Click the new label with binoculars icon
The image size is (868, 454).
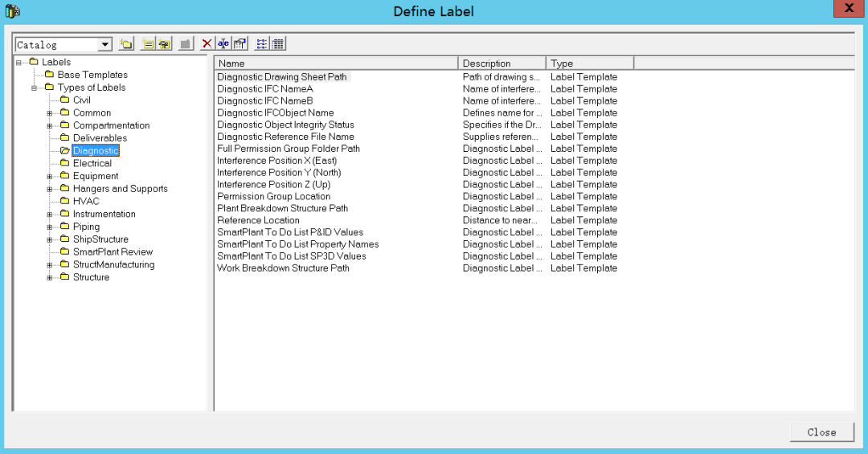[165, 43]
